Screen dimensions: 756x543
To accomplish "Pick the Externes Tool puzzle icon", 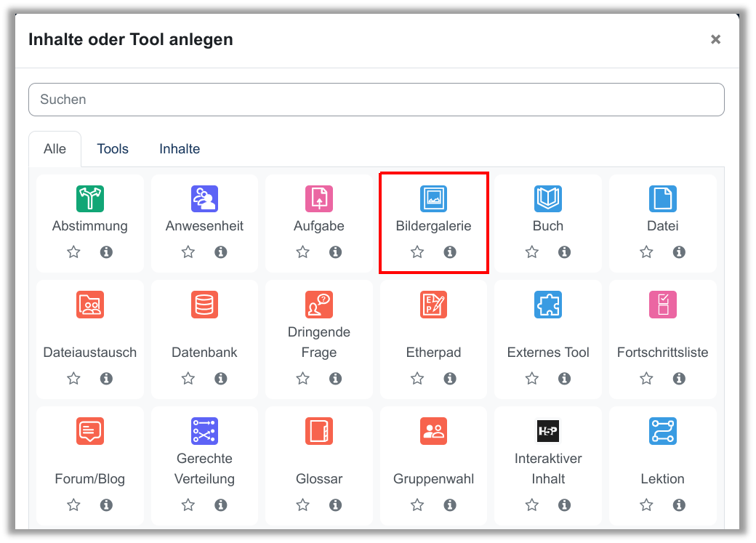I will [548, 305].
